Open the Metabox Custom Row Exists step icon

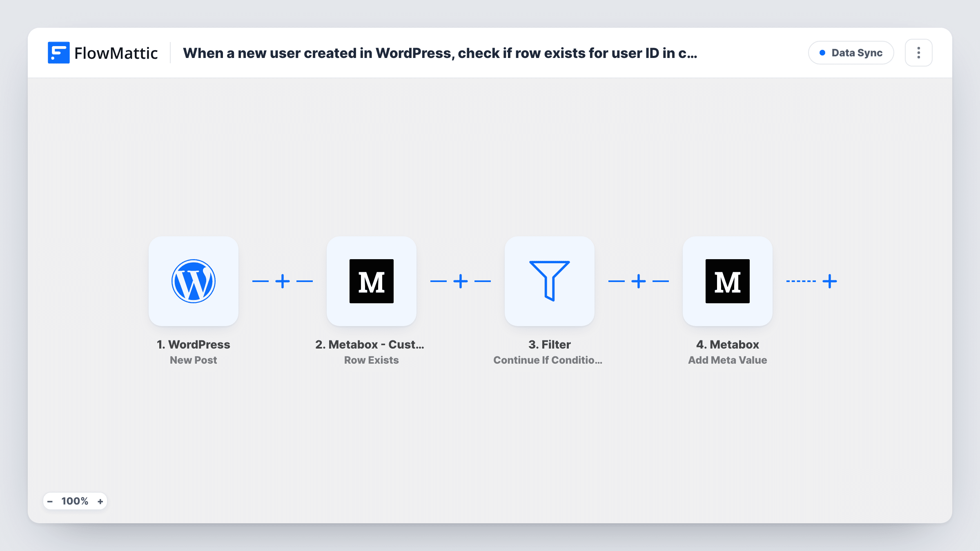[x=372, y=281]
